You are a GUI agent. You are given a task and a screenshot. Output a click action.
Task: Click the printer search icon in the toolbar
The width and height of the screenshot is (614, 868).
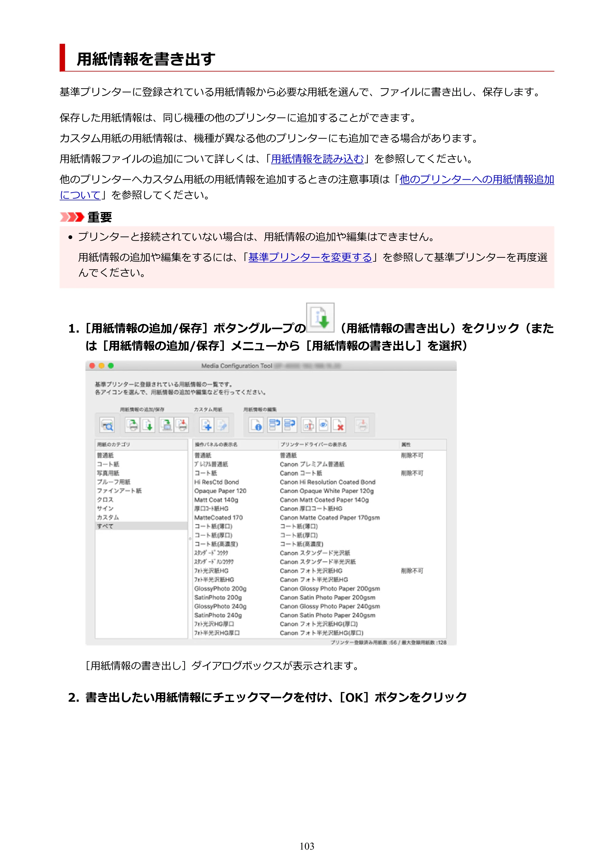107,425
